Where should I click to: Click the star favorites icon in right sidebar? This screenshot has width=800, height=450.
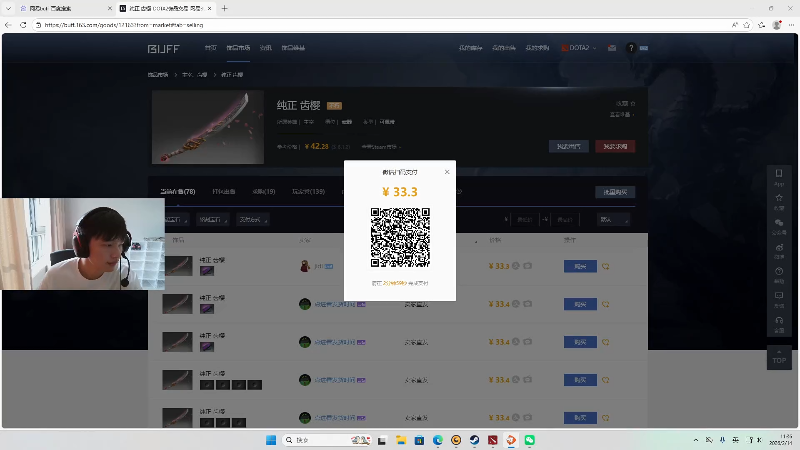(x=779, y=197)
